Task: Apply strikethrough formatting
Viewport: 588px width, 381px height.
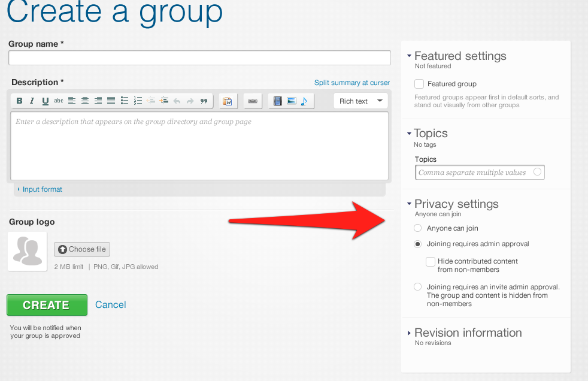Action: point(58,101)
